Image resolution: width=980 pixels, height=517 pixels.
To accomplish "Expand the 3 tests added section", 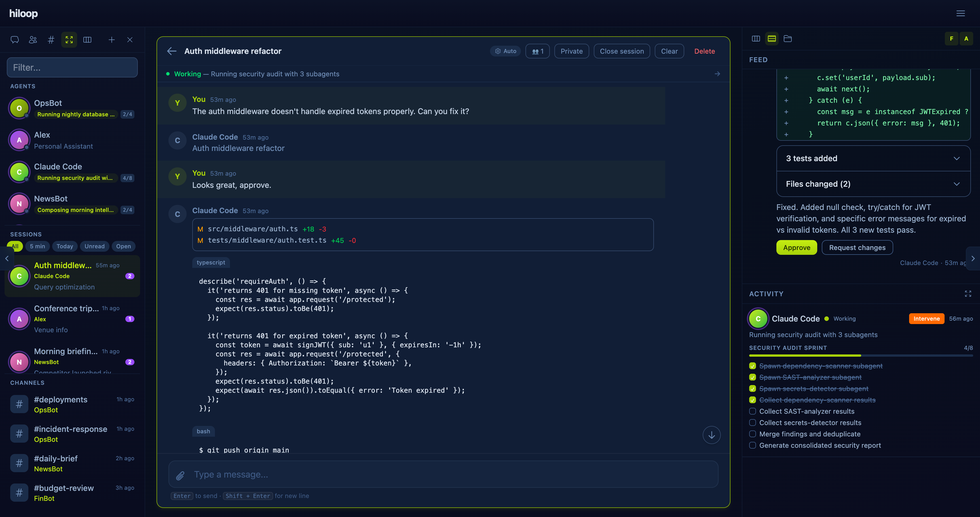I will (x=873, y=158).
